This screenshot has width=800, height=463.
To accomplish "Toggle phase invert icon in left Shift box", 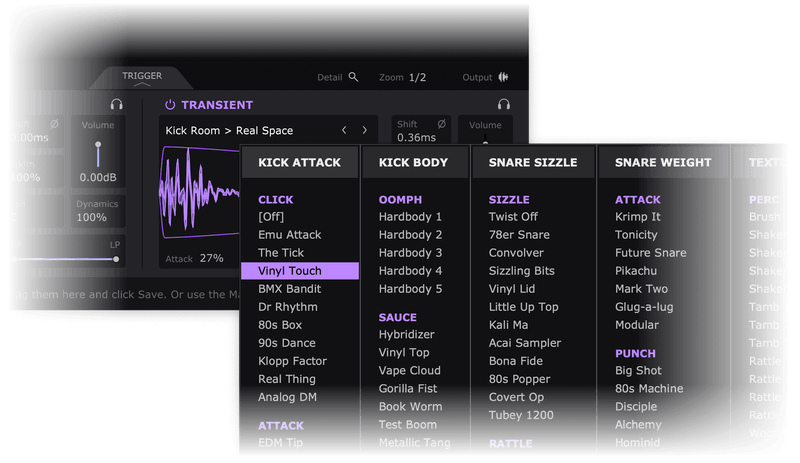I will [x=54, y=124].
